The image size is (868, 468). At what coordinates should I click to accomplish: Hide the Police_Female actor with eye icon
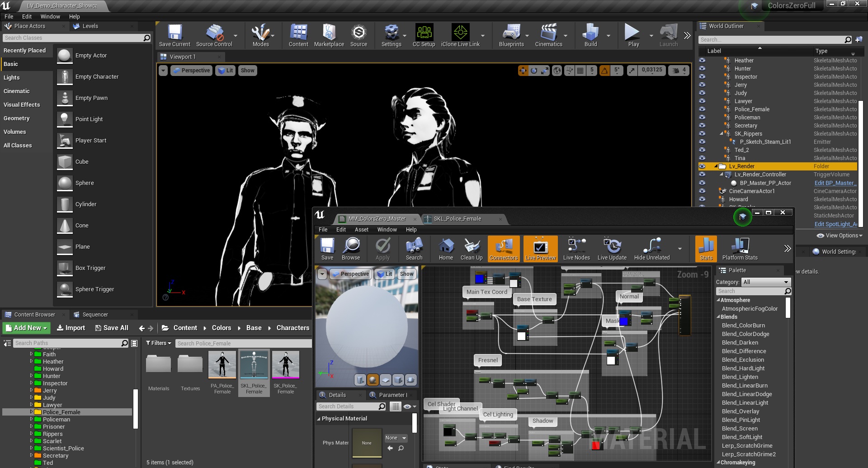702,109
